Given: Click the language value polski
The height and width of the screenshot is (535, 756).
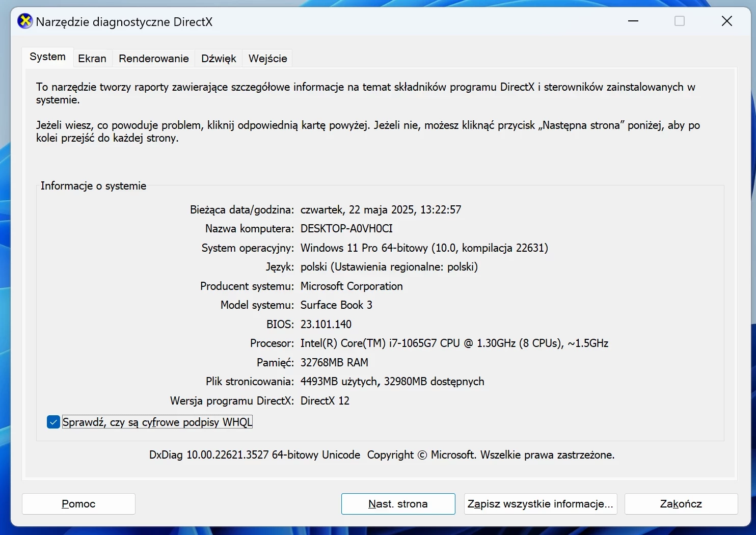Looking at the screenshot, I should (x=389, y=267).
